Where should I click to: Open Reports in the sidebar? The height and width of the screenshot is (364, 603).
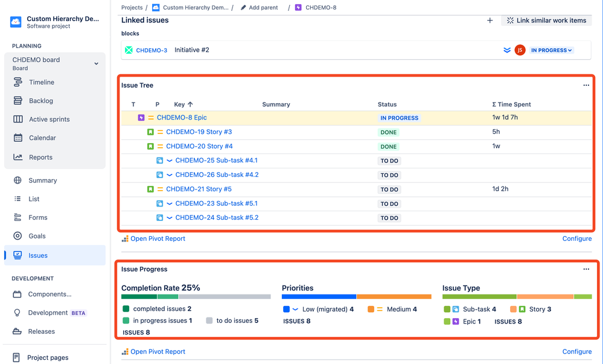pyautogui.click(x=40, y=157)
